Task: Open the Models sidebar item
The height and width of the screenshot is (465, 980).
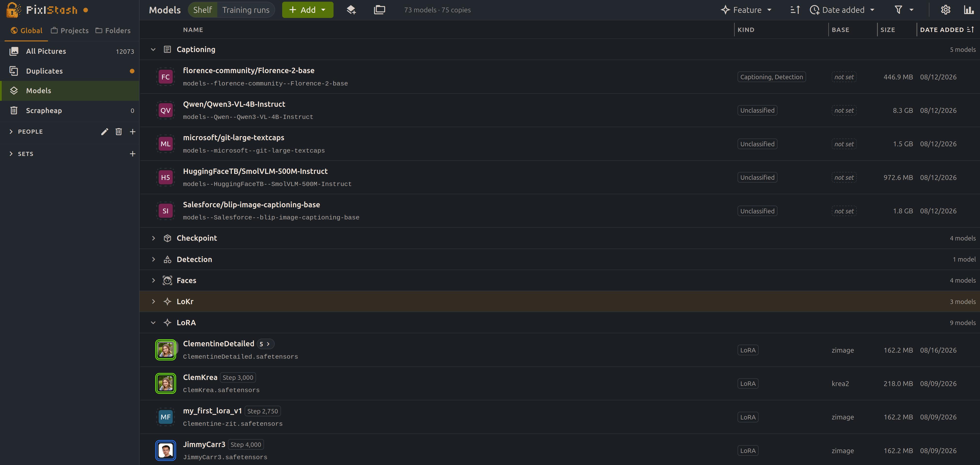Action: pos(70,91)
